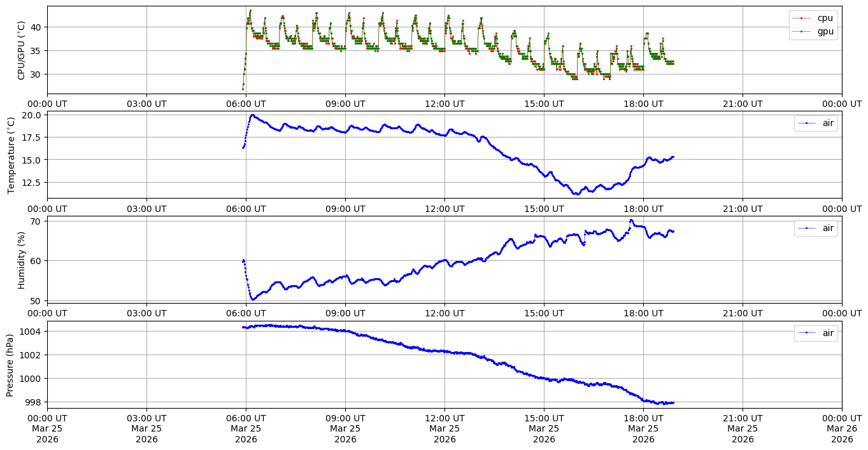Screen dimensions: 868x450
Task: Click the temperature curve minimum after 15:00 UT
Action: (576, 193)
